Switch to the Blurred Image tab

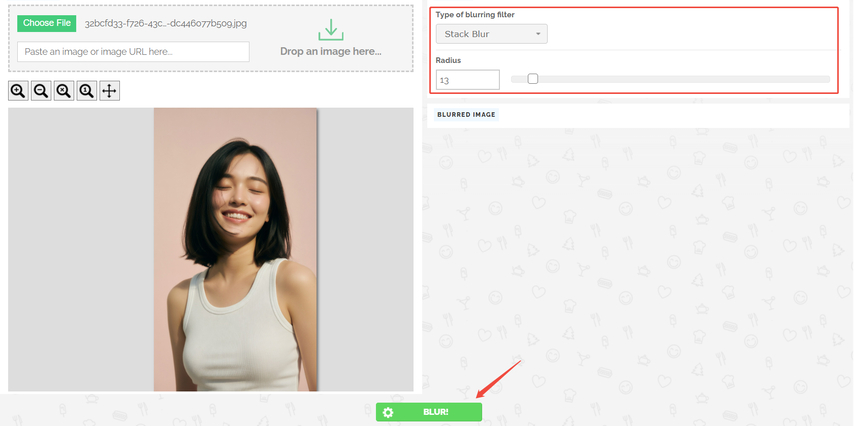tap(466, 115)
